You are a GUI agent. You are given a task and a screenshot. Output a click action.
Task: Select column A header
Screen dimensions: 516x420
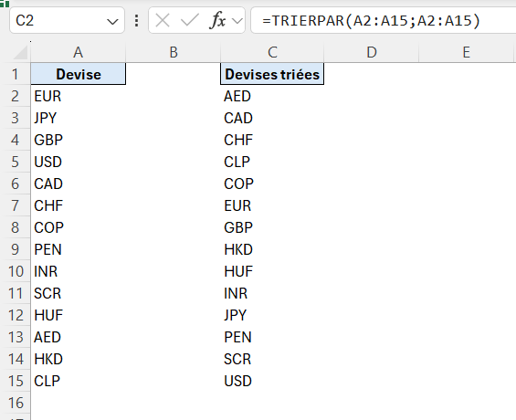[x=78, y=52]
